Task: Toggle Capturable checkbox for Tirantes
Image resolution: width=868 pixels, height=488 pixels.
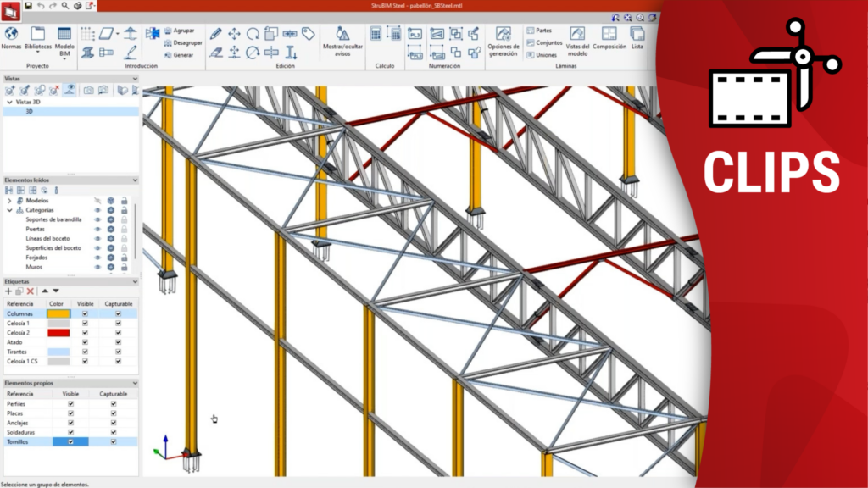Action: pyautogui.click(x=118, y=352)
